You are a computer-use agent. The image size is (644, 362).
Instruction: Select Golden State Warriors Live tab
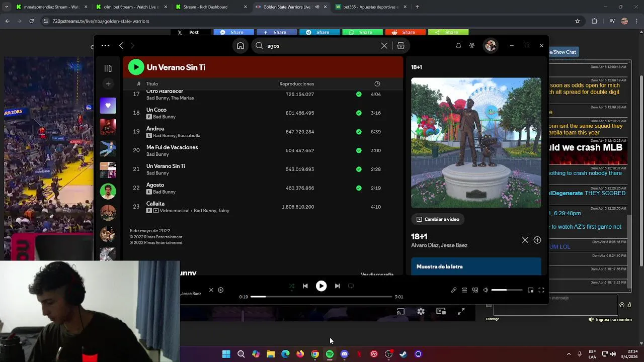(290, 7)
